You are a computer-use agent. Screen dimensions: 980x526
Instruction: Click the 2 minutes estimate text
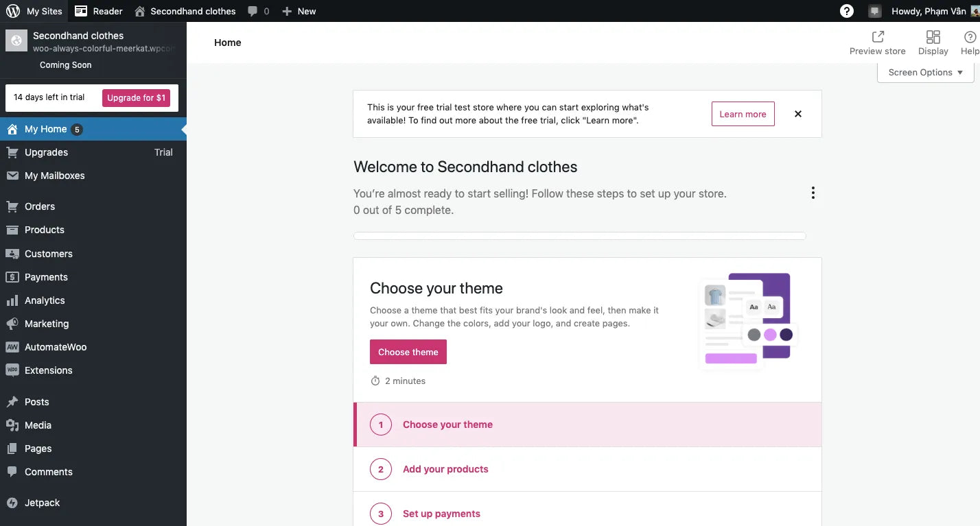pyautogui.click(x=405, y=381)
